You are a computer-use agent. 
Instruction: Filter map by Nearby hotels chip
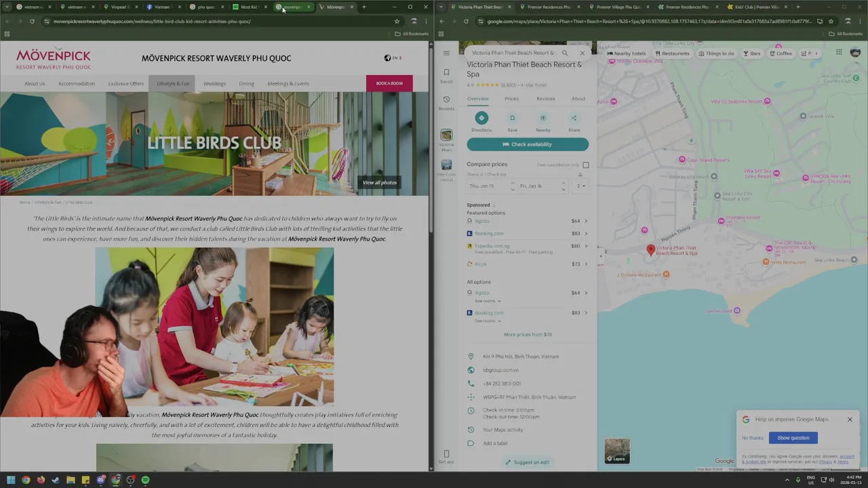(627, 53)
